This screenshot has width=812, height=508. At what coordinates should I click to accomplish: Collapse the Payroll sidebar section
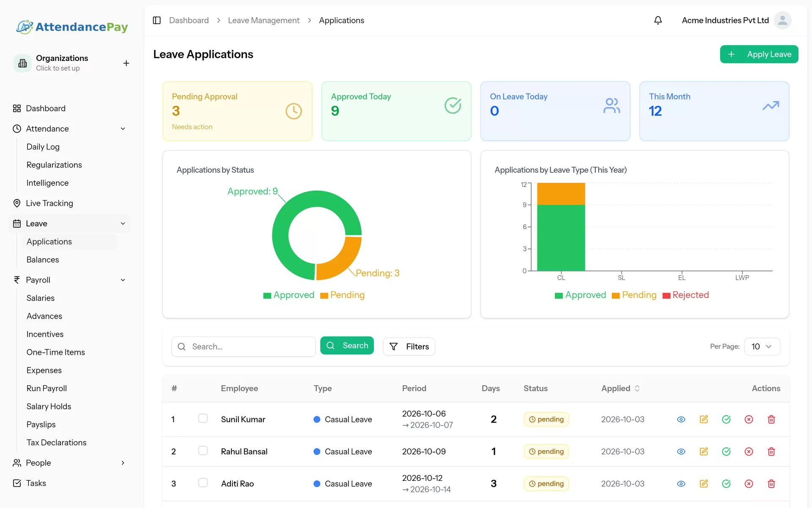point(123,280)
